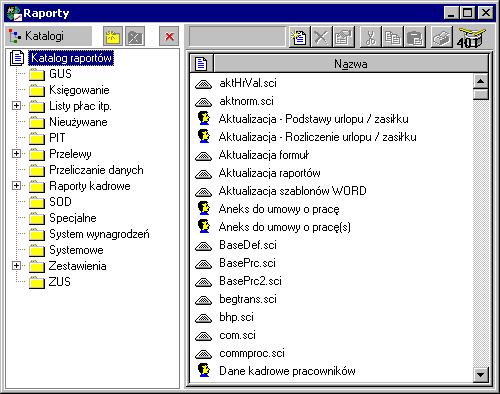Select commproc.sci in the list
This screenshot has width=500, height=394.
pos(252,353)
